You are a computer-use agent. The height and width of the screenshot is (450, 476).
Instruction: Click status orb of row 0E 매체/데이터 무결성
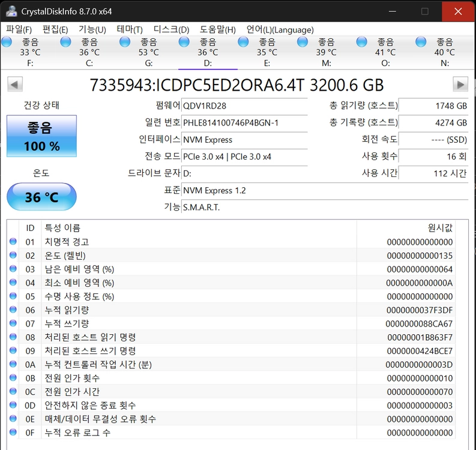click(13, 418)
